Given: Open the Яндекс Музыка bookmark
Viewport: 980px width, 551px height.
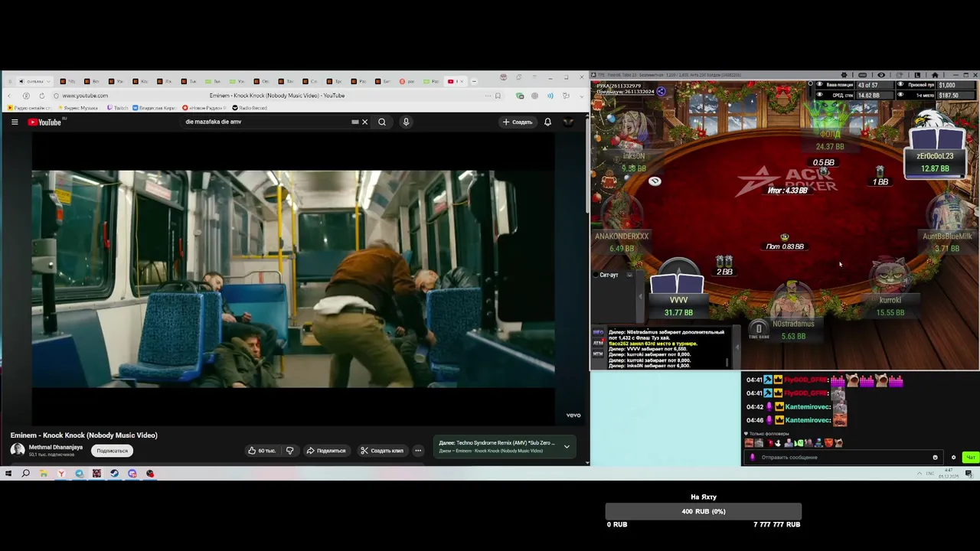Looking at the screenshot, I should click(77, 108).
